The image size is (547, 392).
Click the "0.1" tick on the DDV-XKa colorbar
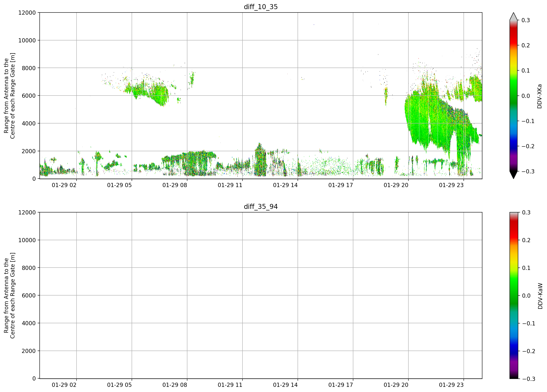pos(526,71)
